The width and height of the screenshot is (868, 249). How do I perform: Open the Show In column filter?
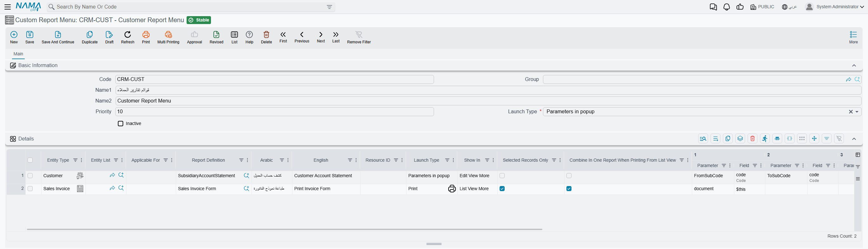(487, 160)
